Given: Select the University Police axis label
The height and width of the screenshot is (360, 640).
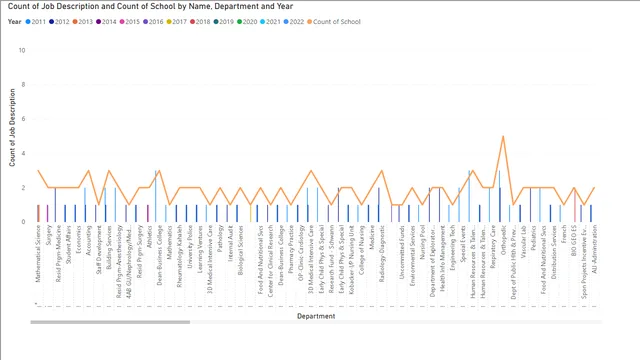Looking at the screenshot, I should click(x=189, y=247).
